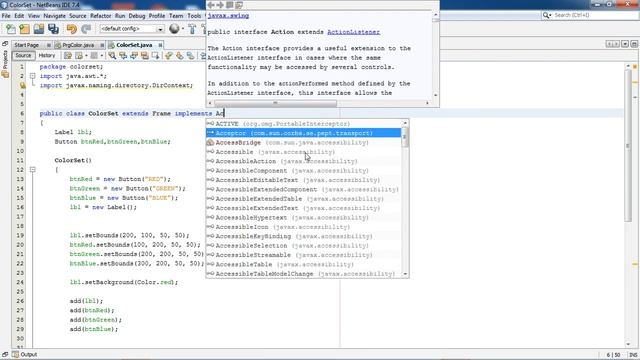This screenshot has width=640, height=360.
Task: Select Acceptor in the completion list
Action: 304,133
